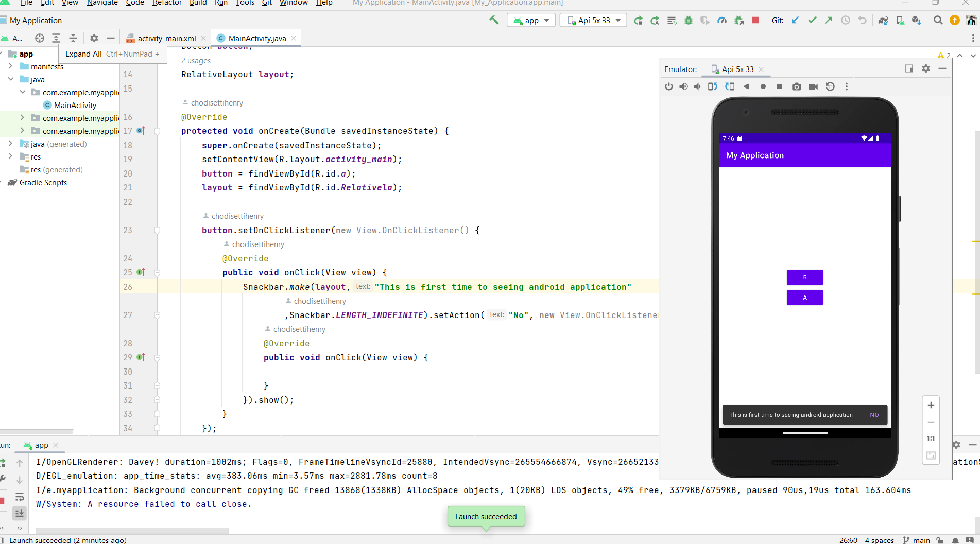
Task: Reset emulator zoom with the 1:1 control
Action: [931, 438]
